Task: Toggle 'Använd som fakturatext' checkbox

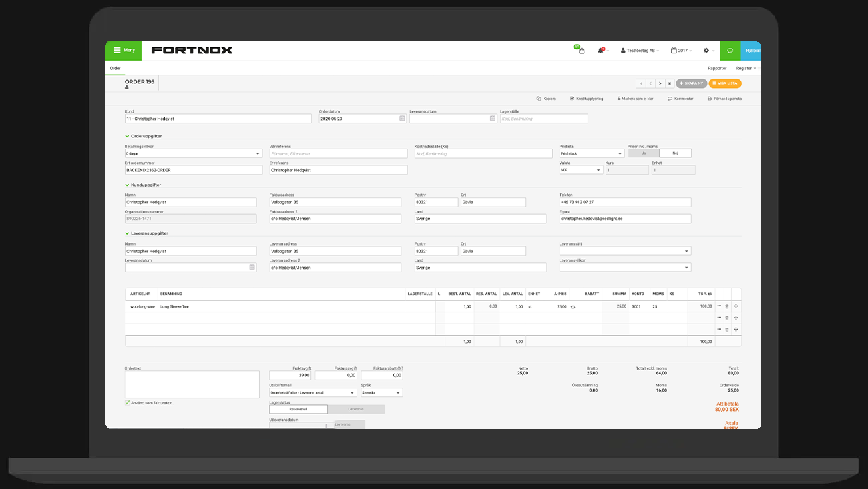Action: coord(128,403)
